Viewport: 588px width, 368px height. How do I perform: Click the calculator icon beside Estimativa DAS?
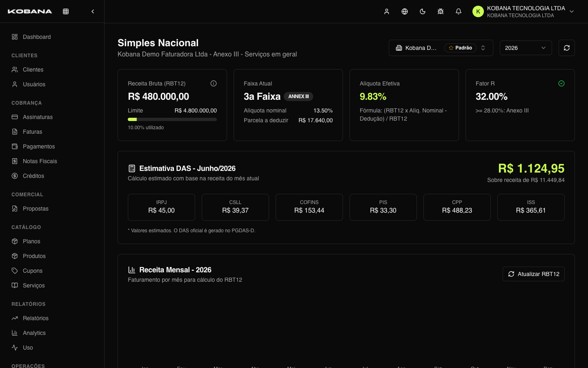[132, 168]
